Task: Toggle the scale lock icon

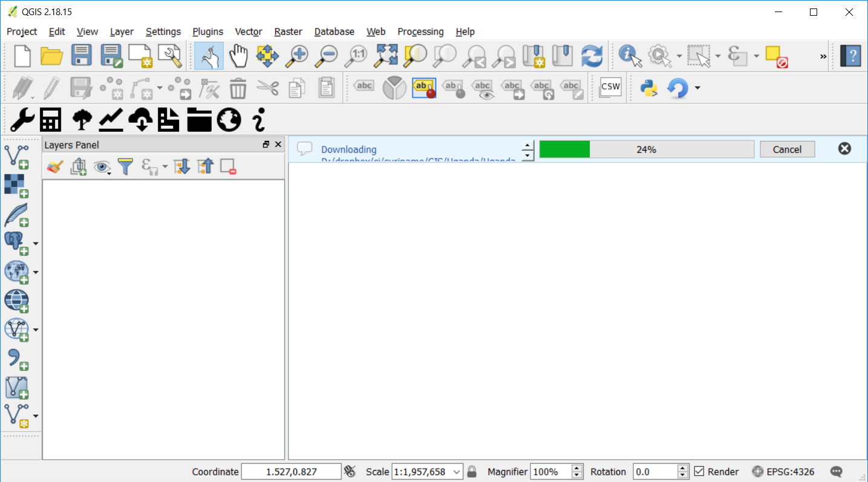Action: tap(472, 472)
